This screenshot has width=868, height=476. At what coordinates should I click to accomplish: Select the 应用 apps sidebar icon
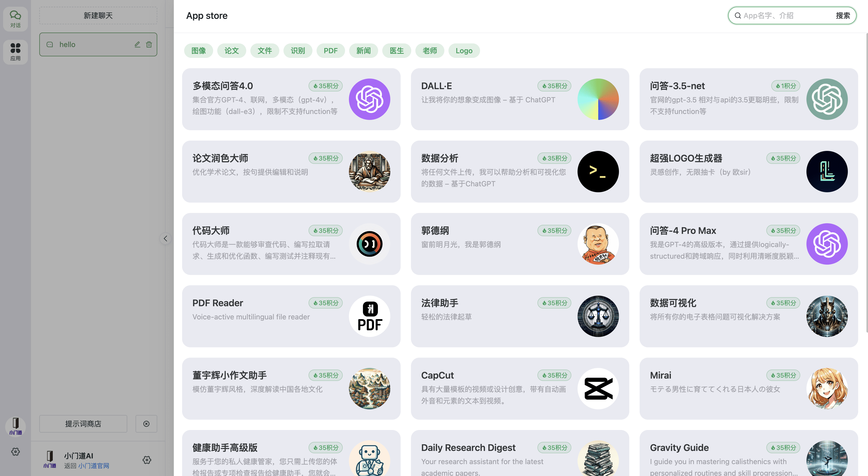coord(15,51)
